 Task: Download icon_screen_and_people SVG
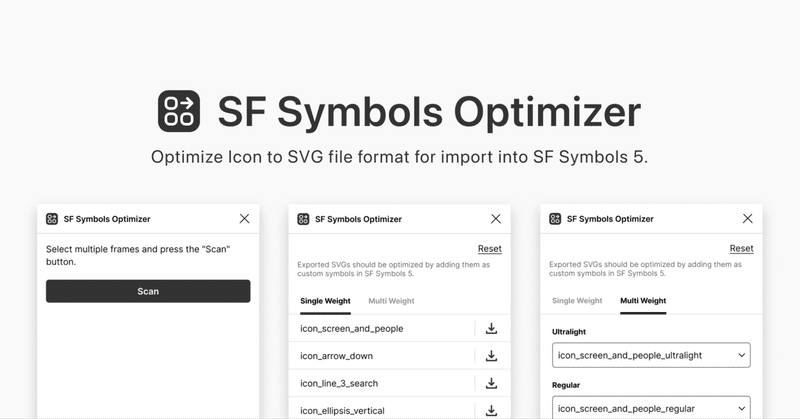point(491,328)
